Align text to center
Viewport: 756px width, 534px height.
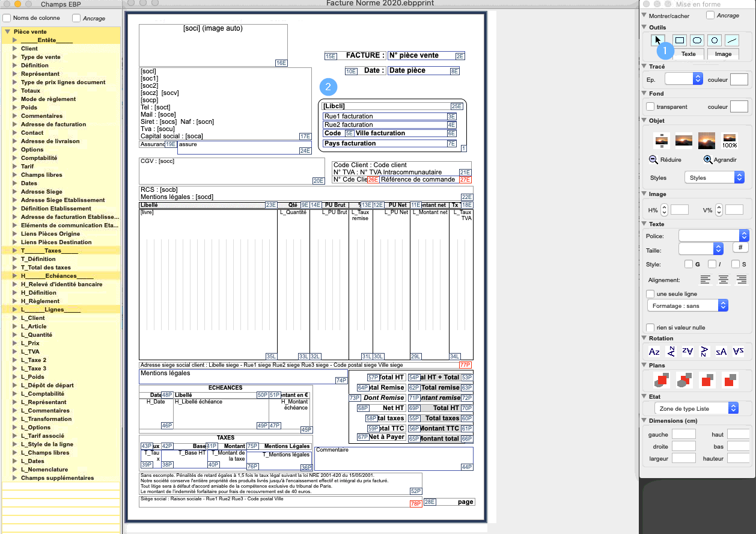click(x=724, y=280)
